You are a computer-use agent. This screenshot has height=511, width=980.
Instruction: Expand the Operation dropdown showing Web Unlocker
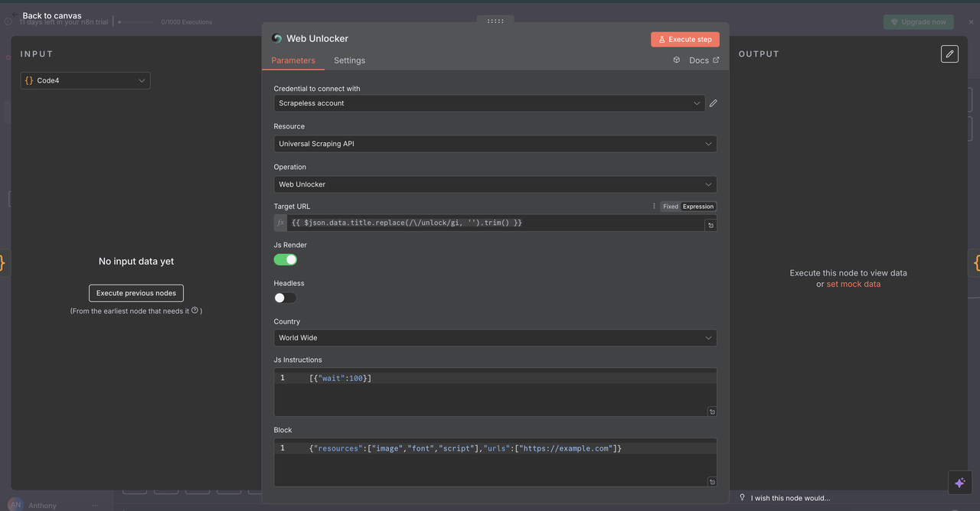coord(495,184)
